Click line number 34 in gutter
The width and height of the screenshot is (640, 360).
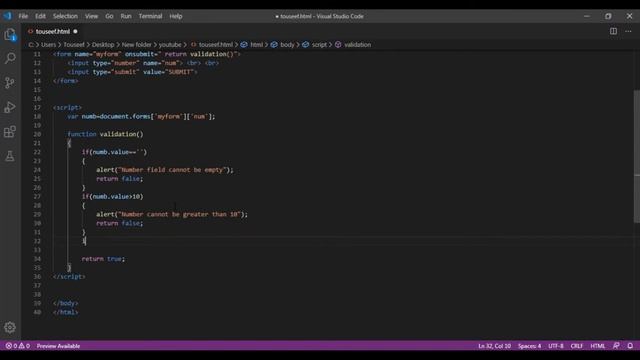pyautogui.click(x=37, y=259)
